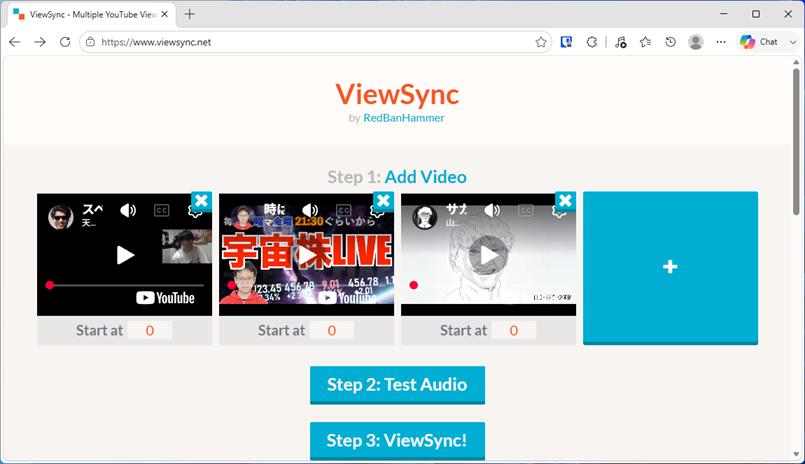This screenshot has height=464, width=805.
Task: Click the third video's title text サナ
Action: (x=456, y=209)
